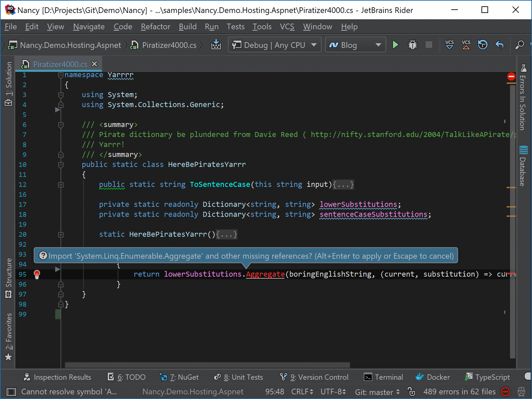Collapse the using directives fold on line 3
Screen dimensions: 532x399
[61, 95]
